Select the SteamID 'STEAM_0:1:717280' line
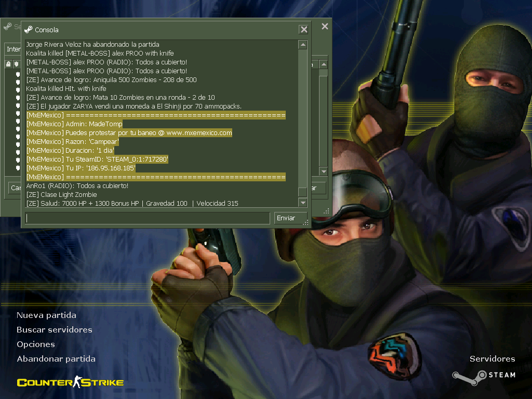This screenshot has height=399, width=532. pyautogui.click(x=97, y=159)
